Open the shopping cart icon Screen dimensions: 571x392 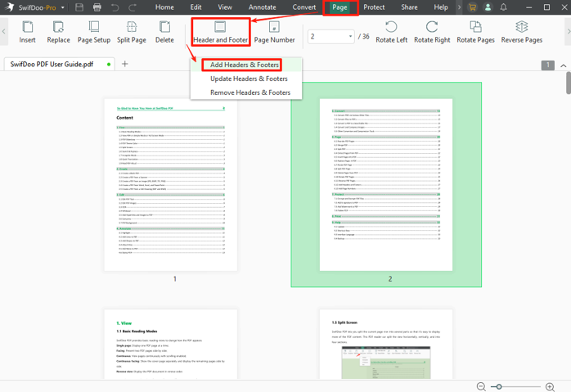click(x=472, y=7)
